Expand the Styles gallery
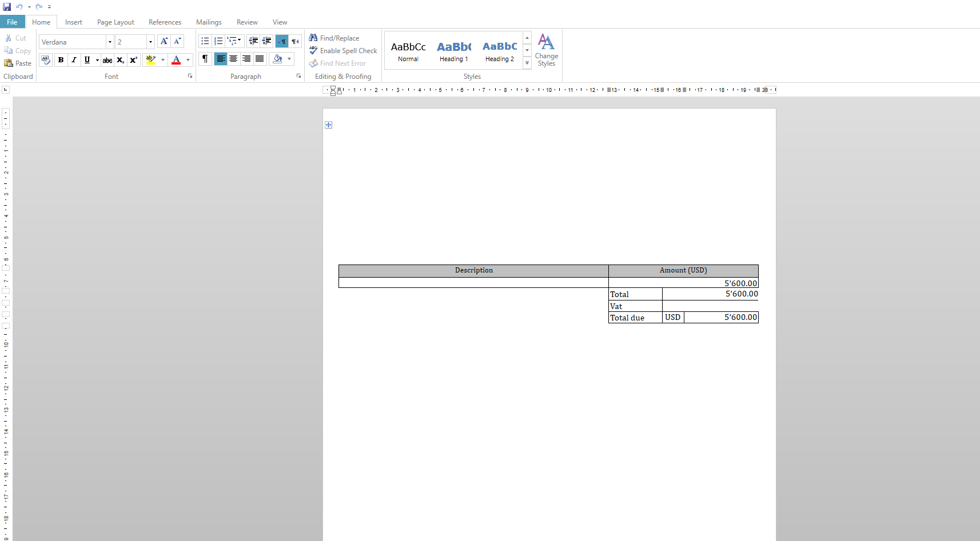Viewport: 980px width, 541px height. point(527,63)
